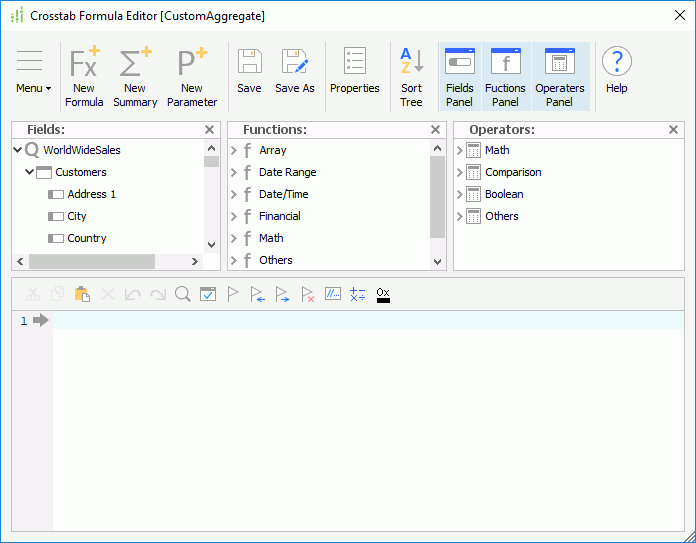
Task: Click the Save As icon
Action: [294, 76]
